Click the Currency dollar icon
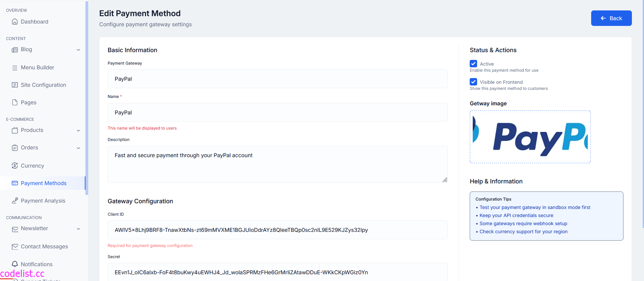644x281 pixels. [x=15, y=166]
